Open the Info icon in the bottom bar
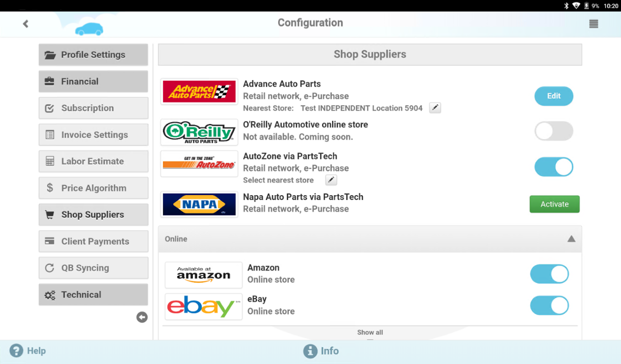Screen dimensions: 621x364 [310, 351]
